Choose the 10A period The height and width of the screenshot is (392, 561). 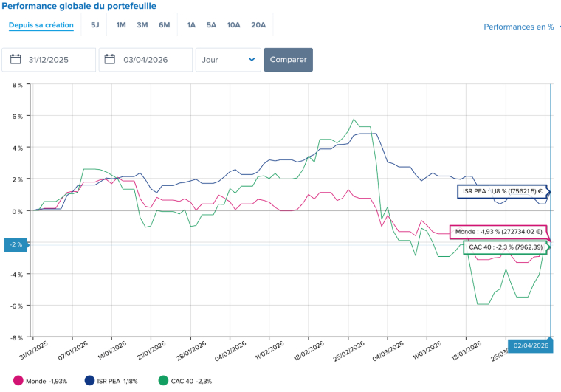(233, 25)
